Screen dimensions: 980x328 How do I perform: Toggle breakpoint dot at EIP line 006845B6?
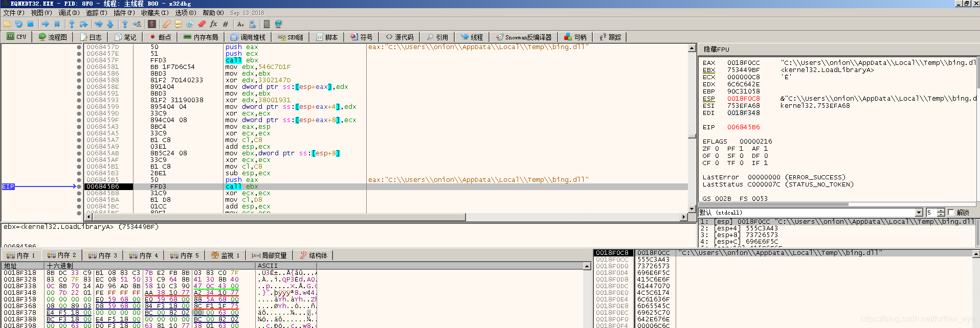pos(79,186)
